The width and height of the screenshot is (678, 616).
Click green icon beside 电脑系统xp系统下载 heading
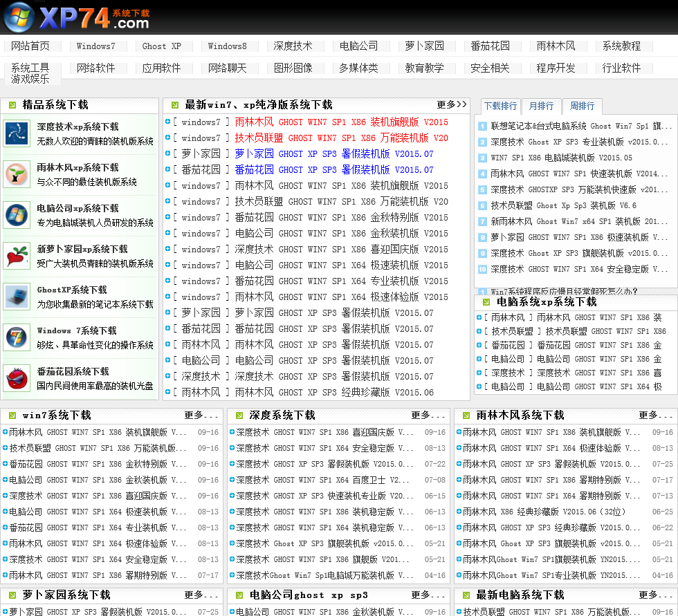coord(486,302)
